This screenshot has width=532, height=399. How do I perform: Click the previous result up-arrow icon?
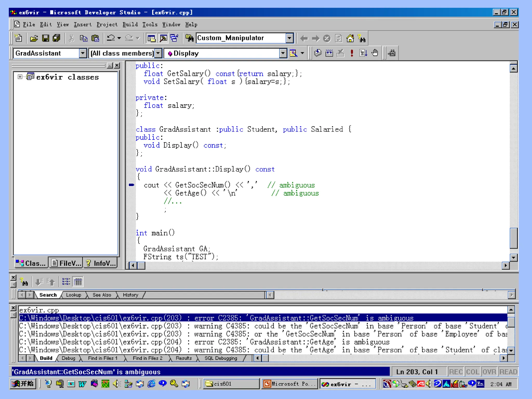point(51,282)
